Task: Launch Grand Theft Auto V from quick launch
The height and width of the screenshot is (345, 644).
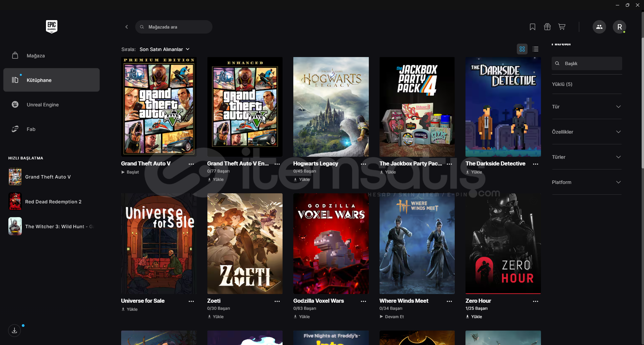Action: pyautogui.click(x=51, y=177)
